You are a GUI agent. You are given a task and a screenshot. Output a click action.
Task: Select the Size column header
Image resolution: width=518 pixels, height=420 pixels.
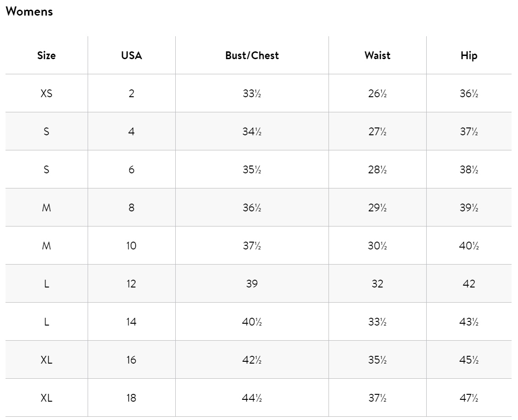46,55
